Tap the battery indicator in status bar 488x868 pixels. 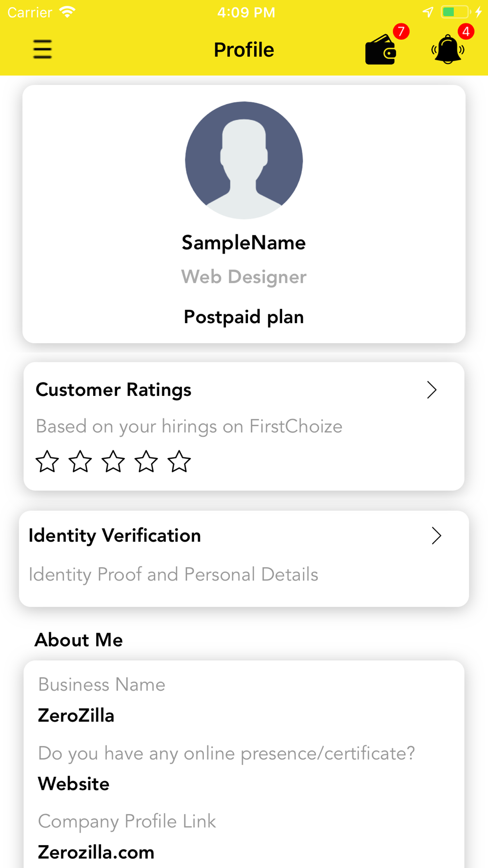[x=455, y=12]
